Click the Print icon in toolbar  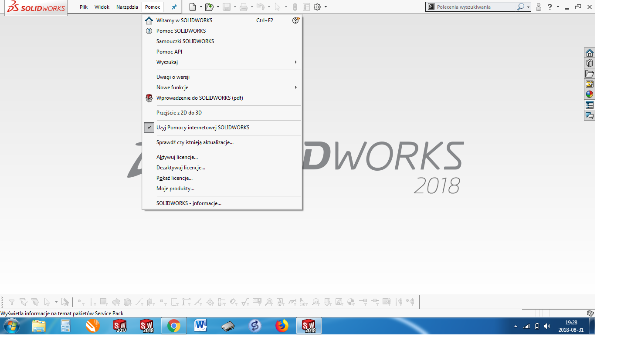(244, 7)
